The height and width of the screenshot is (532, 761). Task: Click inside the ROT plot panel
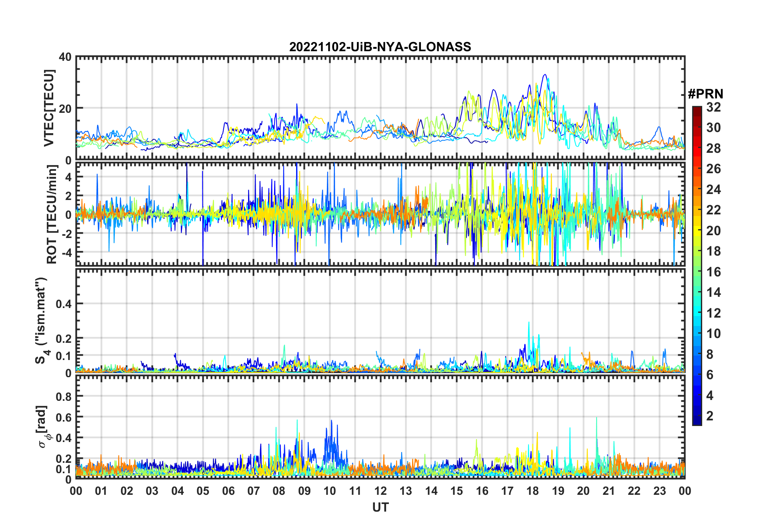(x=380, y=214)
